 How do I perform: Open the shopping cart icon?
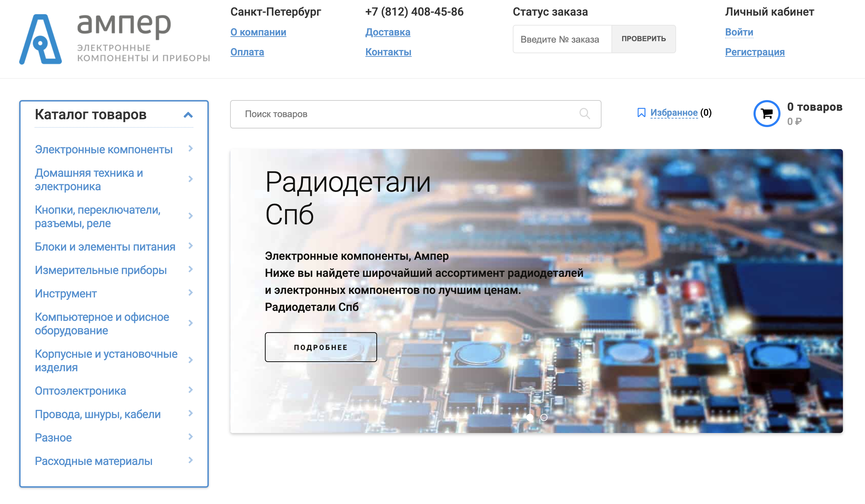pyautogui.click(x=767, y=114)
